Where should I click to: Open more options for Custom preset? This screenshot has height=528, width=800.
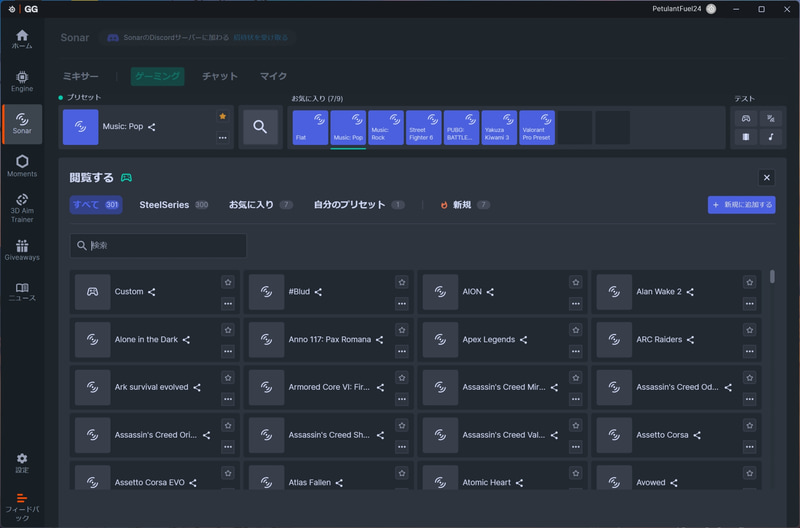pyautogui.click(x=228, y=304)
